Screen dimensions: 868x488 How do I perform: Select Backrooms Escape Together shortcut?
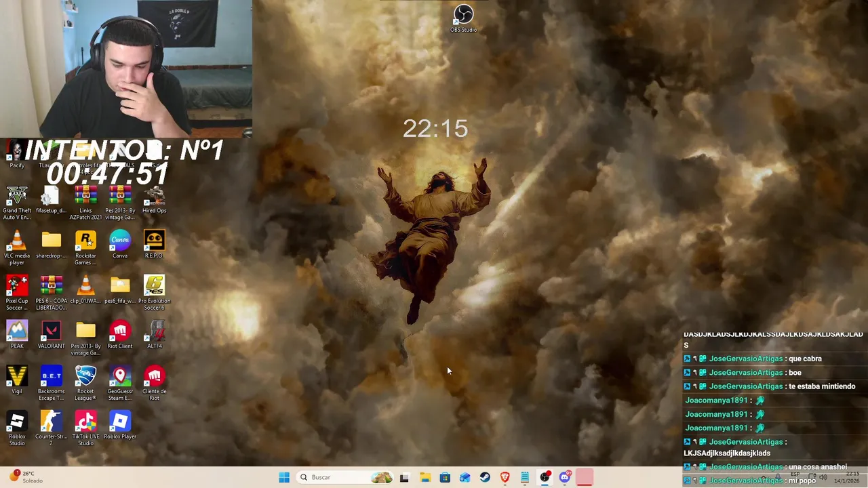pos(51,384)
